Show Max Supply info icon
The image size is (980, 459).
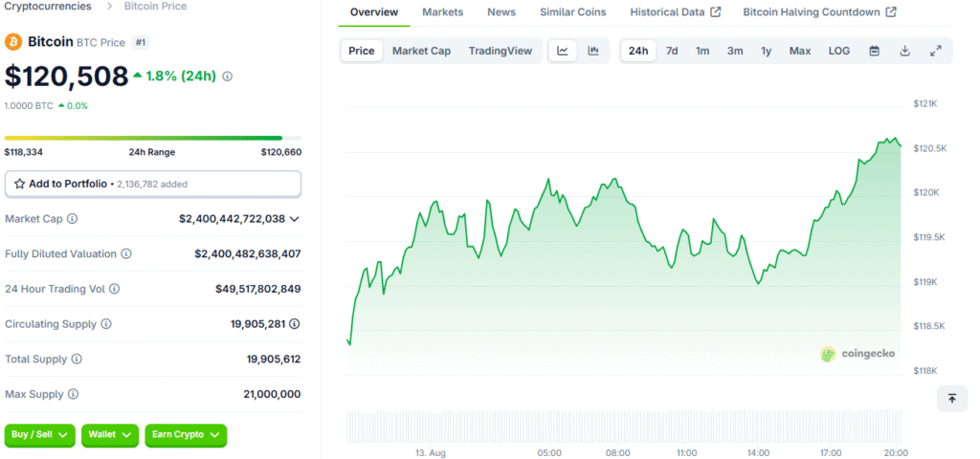[x=73, y=394]
